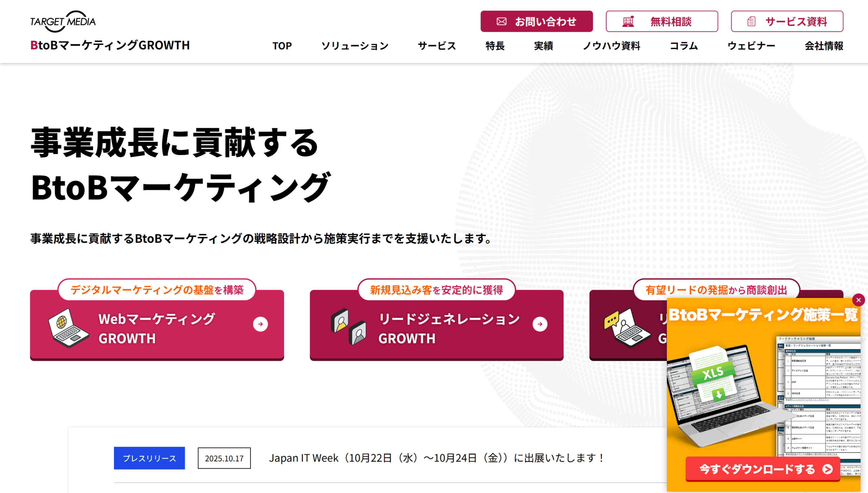Close the orange popup banner
Screen dimensions: 868x493
pos(859,300)
